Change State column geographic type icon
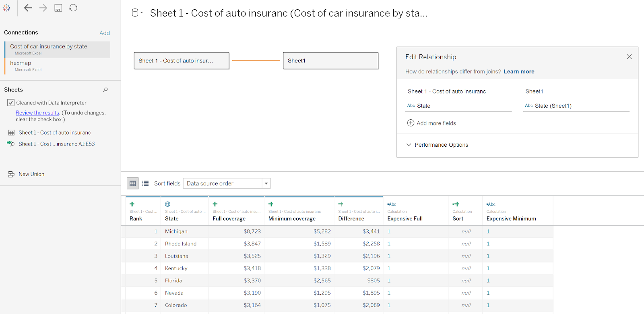 pos(168,204)
